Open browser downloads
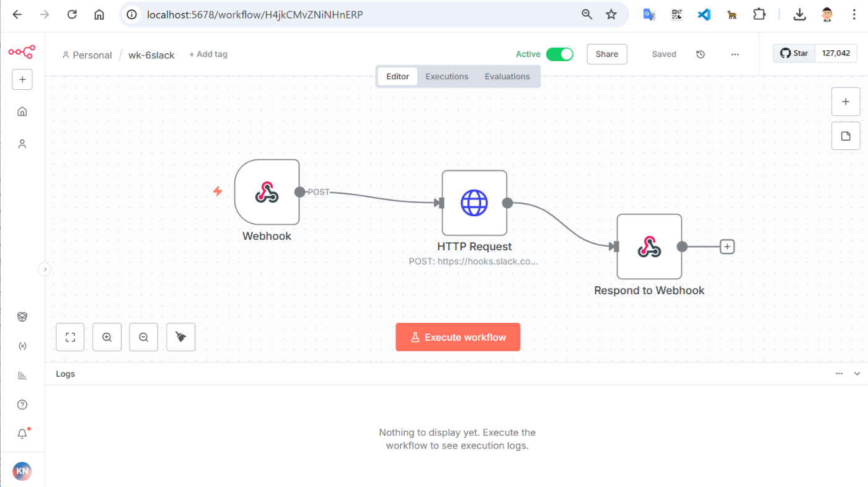This screenshot has width=868, height=487. [x=800, y=14]
